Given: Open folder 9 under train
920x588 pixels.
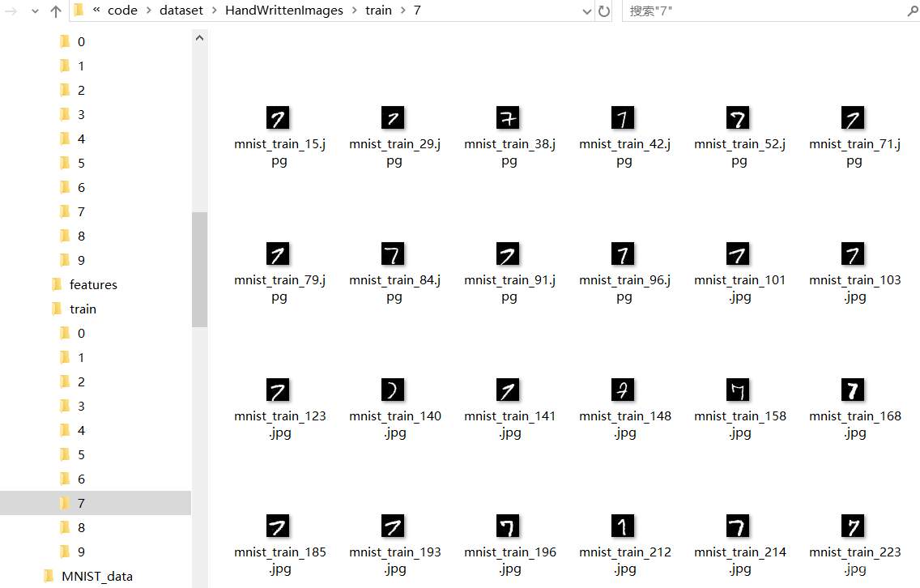Looking at the screenshot, I should pos(81,552).
